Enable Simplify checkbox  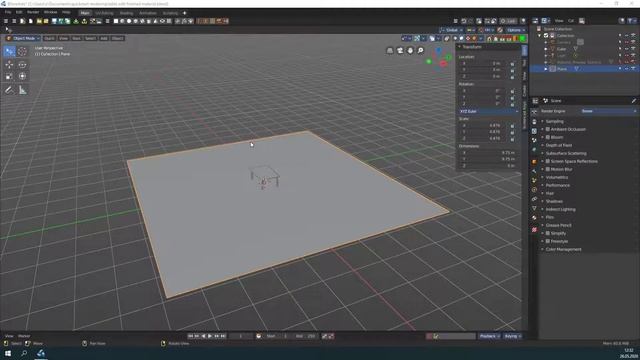[x=548, y=233]
